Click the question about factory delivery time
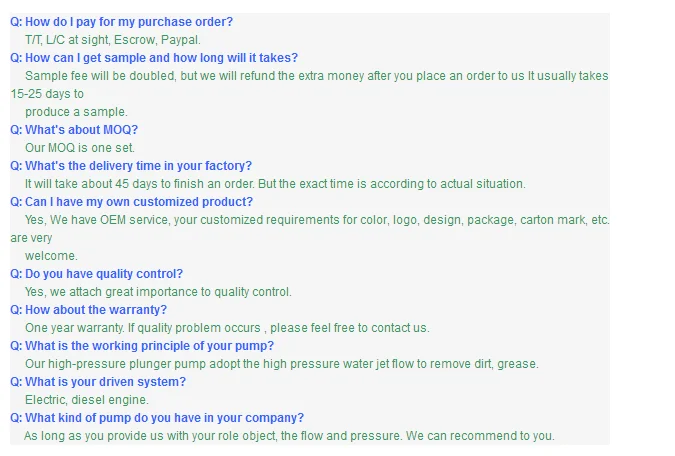 point(130,166)
